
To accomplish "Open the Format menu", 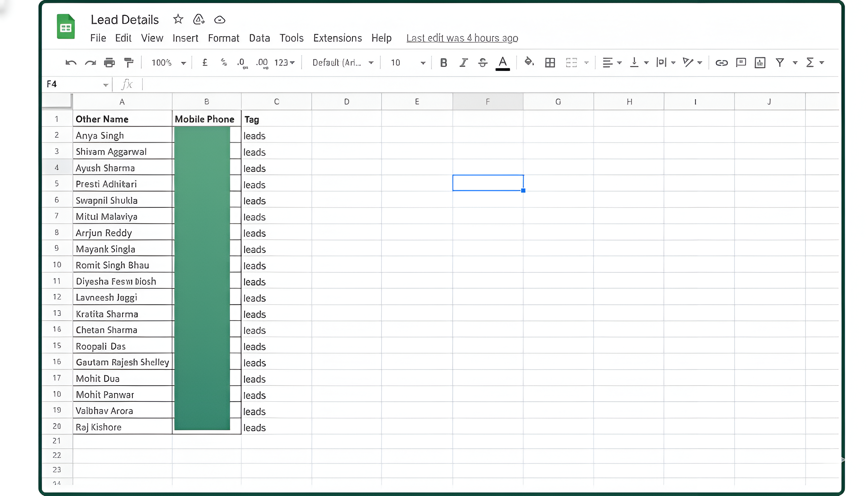I will 223,38.
